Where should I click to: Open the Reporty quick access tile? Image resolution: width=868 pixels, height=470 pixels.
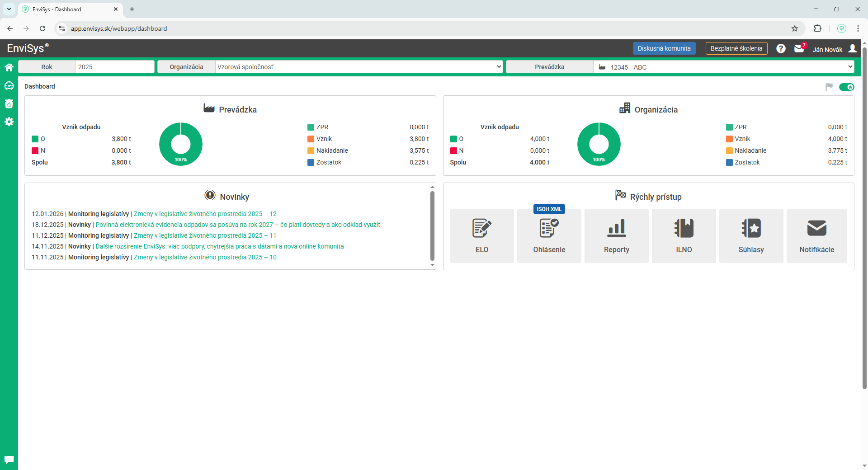[x=616, y=235]
